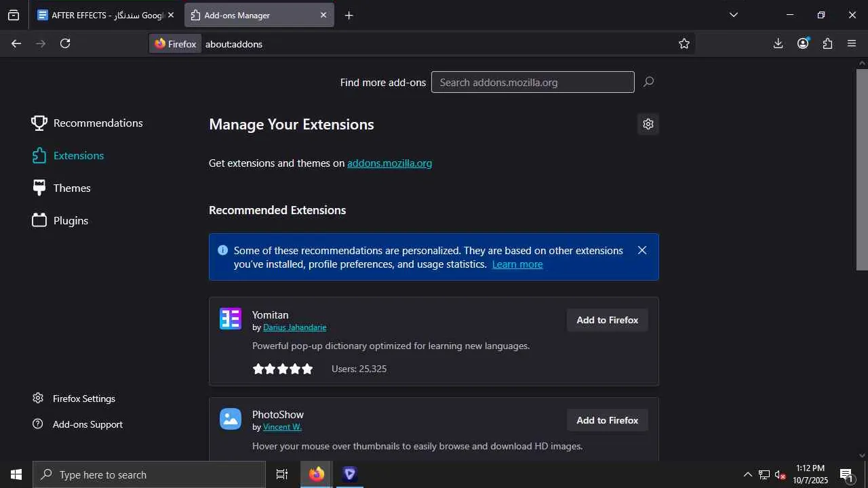Open Plugins in the sidebar
868x488 pixels.
71,220
